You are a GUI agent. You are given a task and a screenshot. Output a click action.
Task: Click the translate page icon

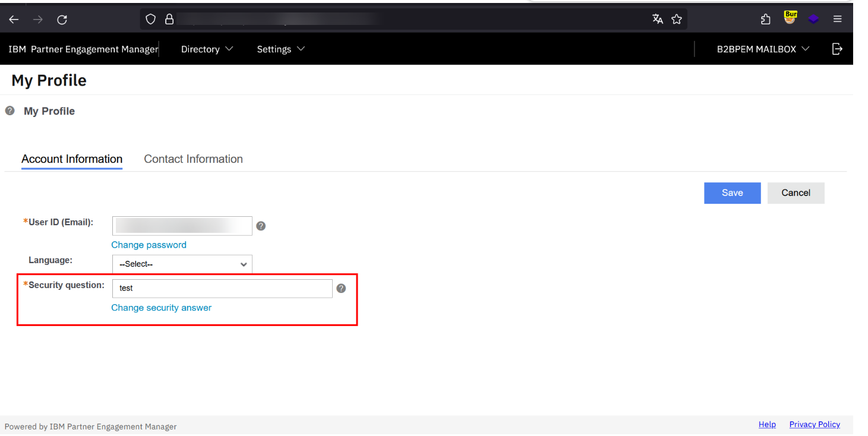click(x=657, y=19)
